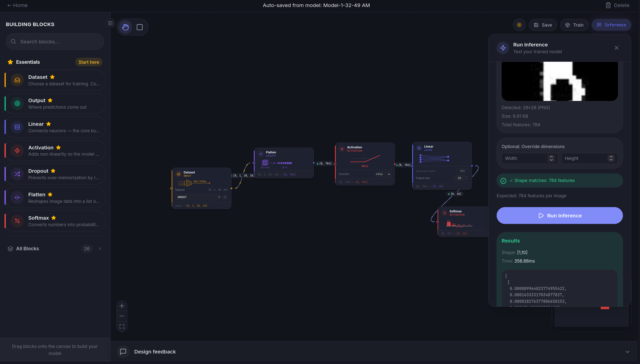Click the Search blocks field

pos(55,42)
